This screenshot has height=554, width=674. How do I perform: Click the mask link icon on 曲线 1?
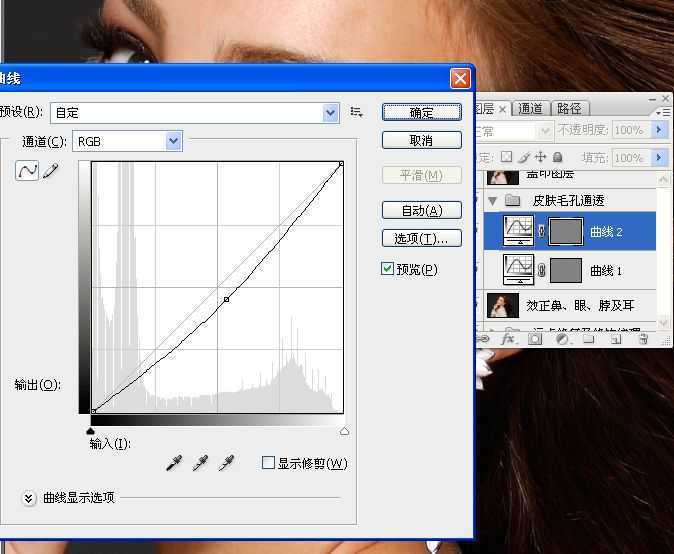(542, 270)
